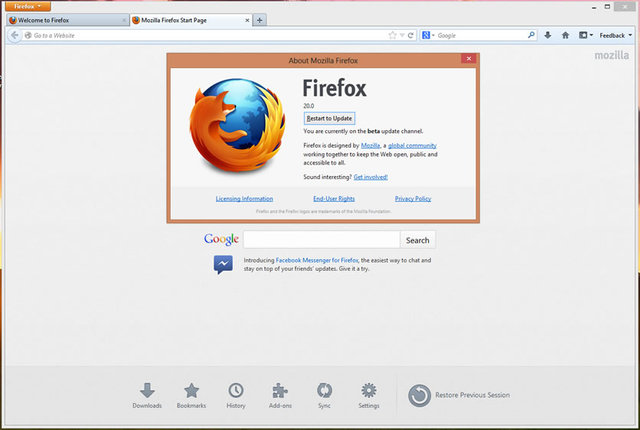Open the Mozilla link in the About dialog
640x430 pixels.
pos(370,146)
